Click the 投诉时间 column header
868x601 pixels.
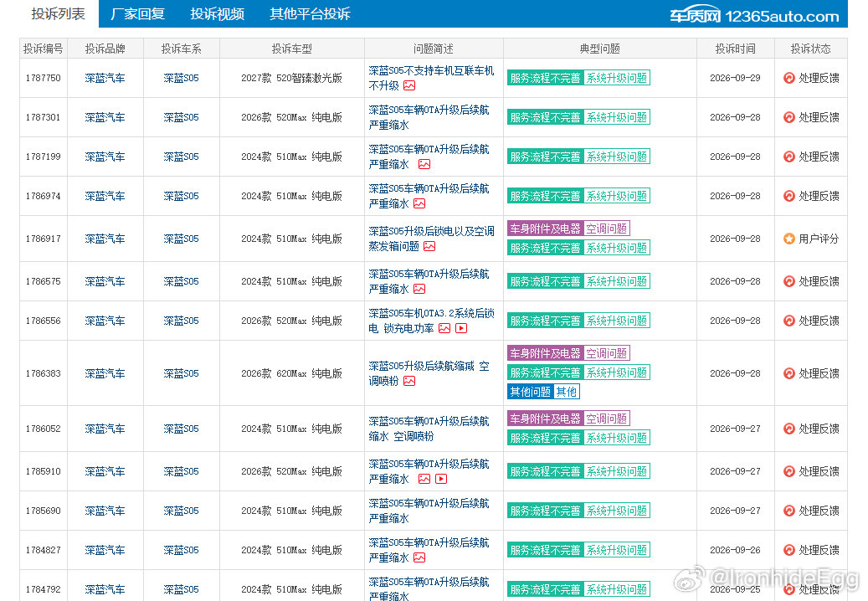point(735,49)
